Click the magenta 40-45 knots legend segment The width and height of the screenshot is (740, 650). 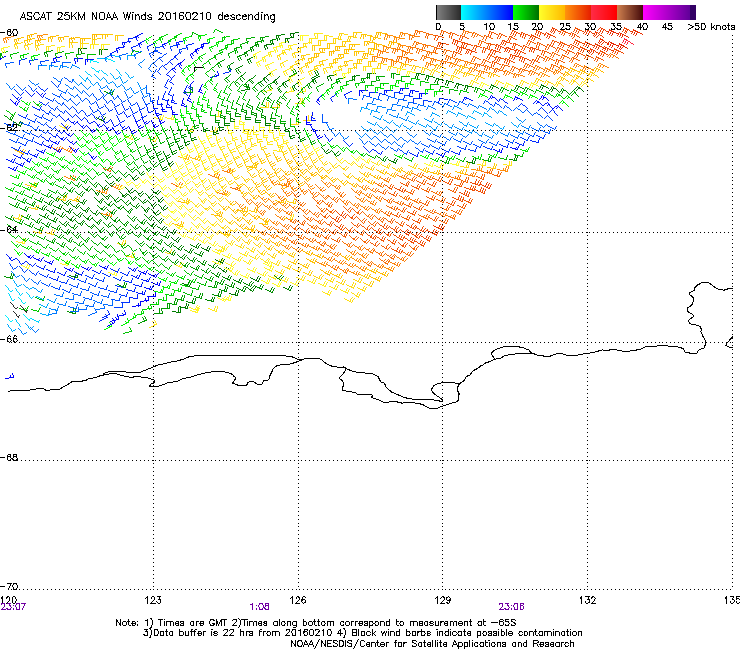[x=656, y=12]
